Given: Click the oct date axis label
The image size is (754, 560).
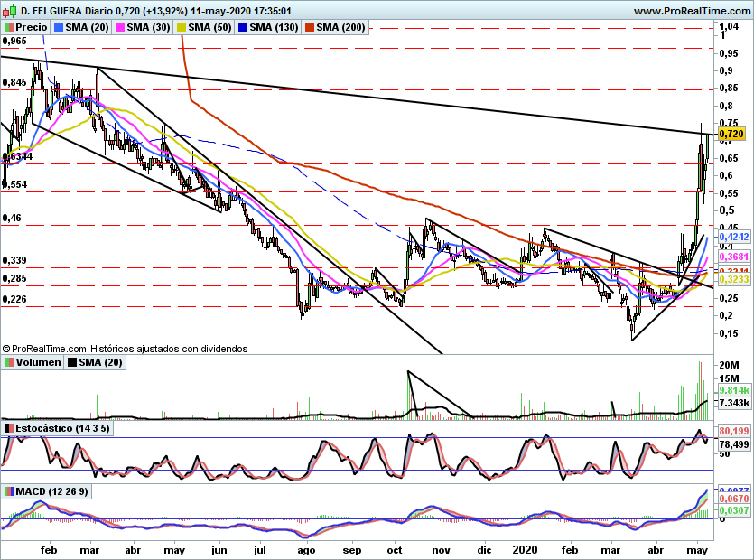Looking at the screenshot, I should (395, 550).
